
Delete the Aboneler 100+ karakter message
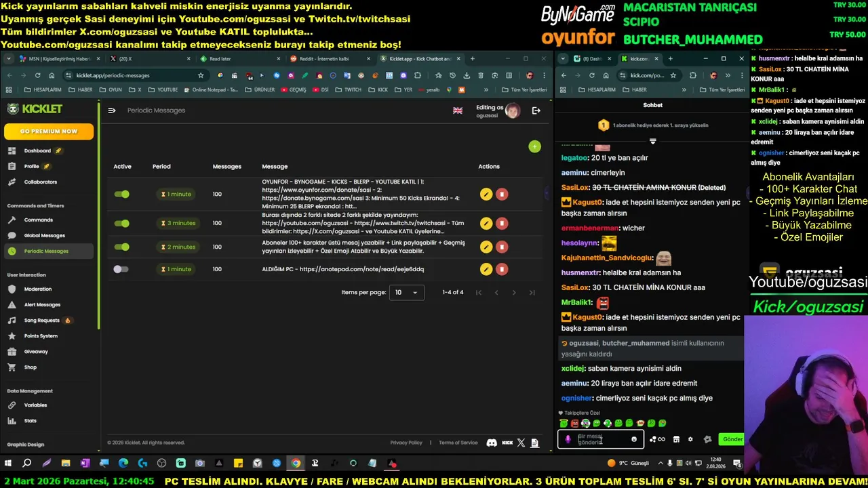pyautogui.click(x=502, y=247)
